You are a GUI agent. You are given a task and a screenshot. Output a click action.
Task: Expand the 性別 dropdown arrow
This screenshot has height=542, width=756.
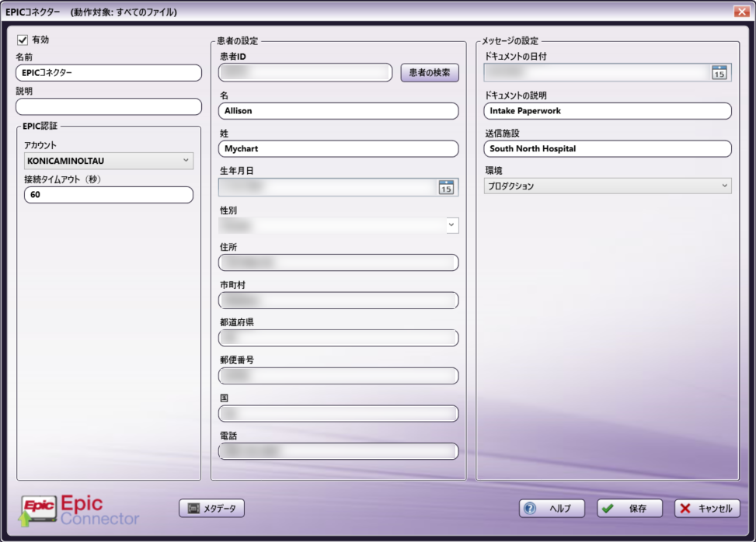tap(451, 225)
